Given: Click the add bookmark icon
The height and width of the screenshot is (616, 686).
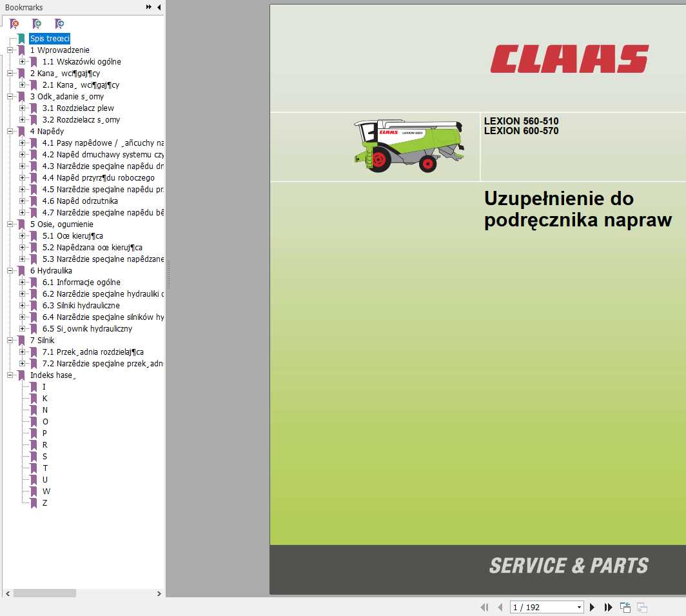Looking at the screenshot, I should click(36, 23).
